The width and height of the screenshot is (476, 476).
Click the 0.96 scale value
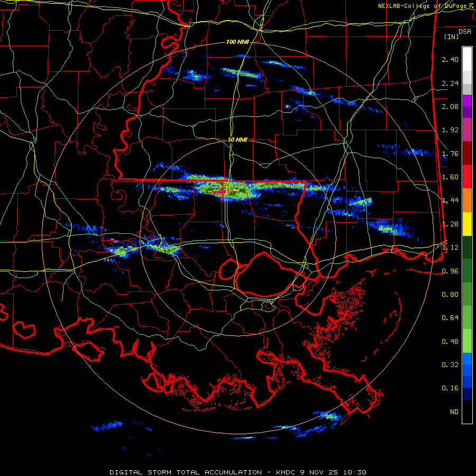(450, 271)
